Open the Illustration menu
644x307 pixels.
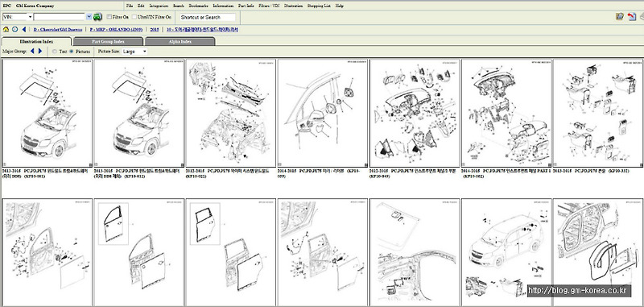pyautogui.click(x=293, y=6)
